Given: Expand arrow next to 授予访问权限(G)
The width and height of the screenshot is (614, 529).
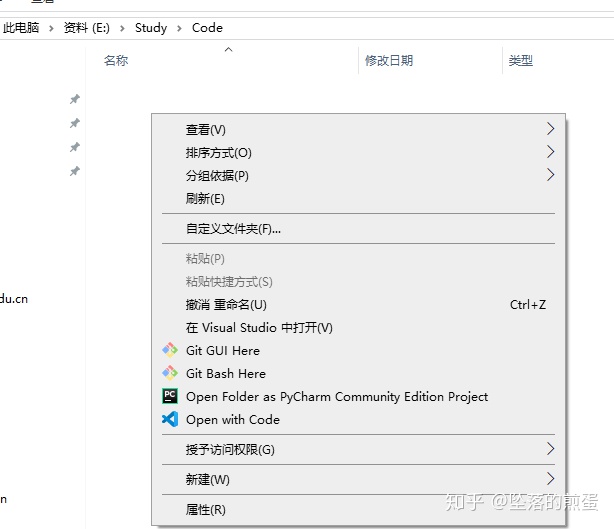Looking at the screenshot, I should click(551, 449).
